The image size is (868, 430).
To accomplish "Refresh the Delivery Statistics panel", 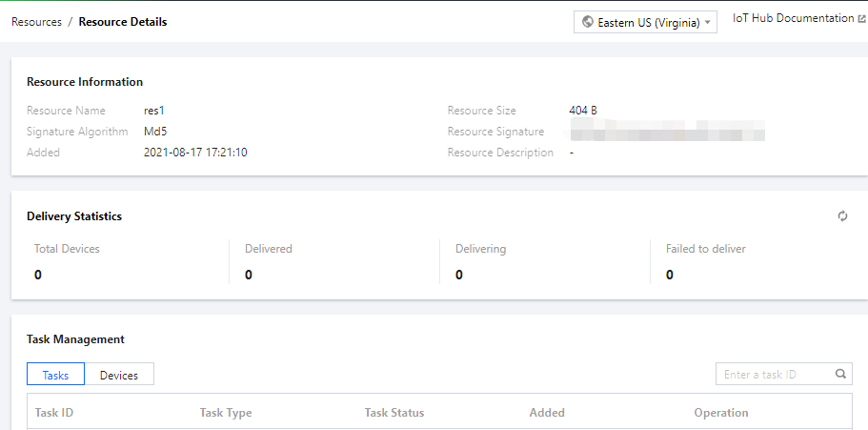I will tap(842, 216).
